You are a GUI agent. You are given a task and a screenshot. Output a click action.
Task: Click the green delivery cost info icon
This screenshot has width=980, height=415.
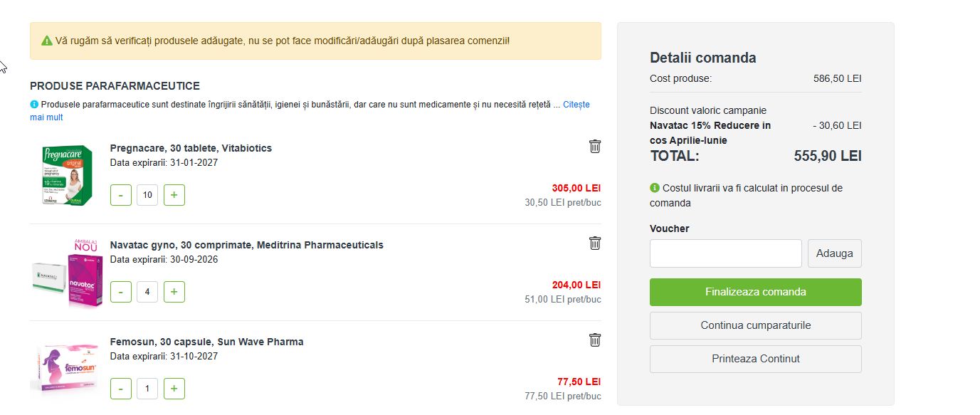pos(655,188)
